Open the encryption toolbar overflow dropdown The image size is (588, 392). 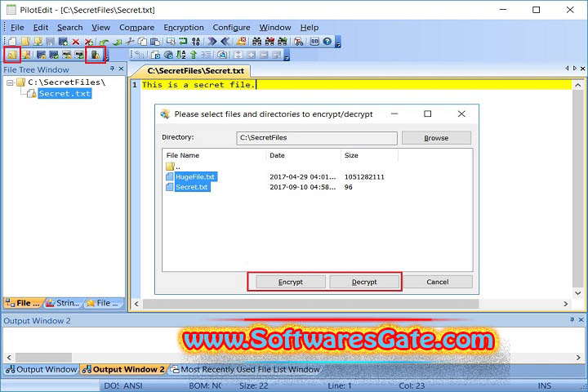coord(107,56)
